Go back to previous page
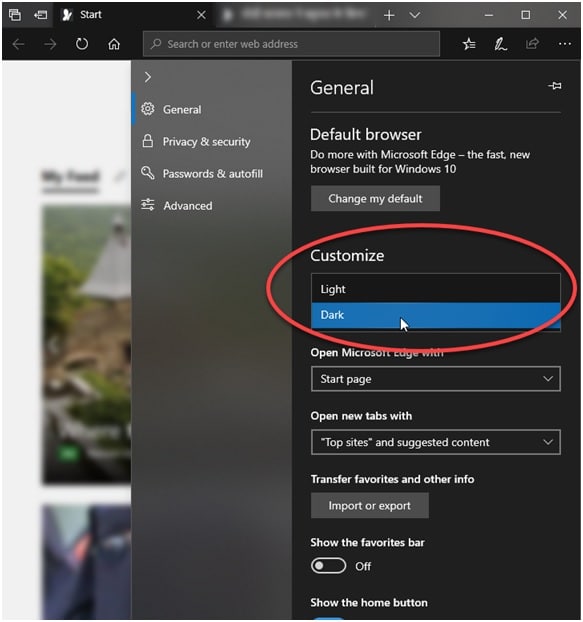 [x=18, y=44]
